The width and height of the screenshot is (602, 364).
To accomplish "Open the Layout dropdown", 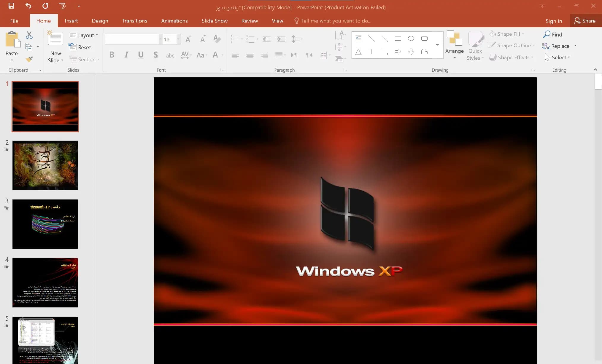I will pyautogui.click(x=84, y=35).
